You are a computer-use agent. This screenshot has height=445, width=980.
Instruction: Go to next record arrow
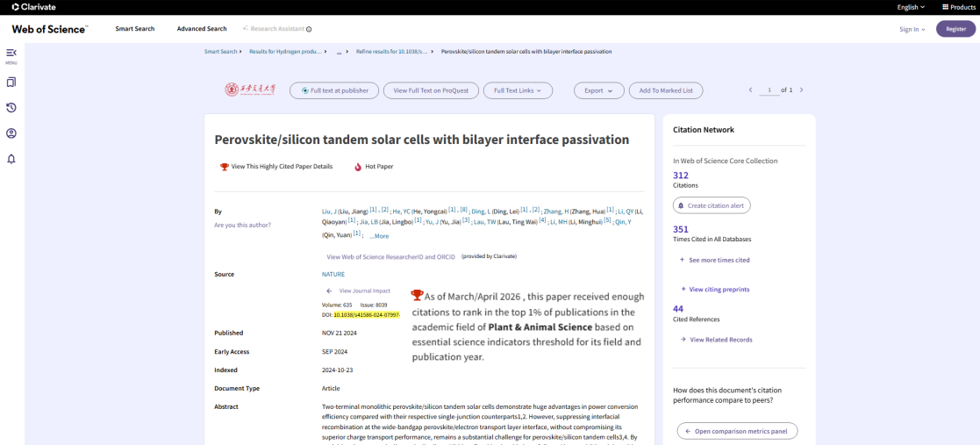801,90
